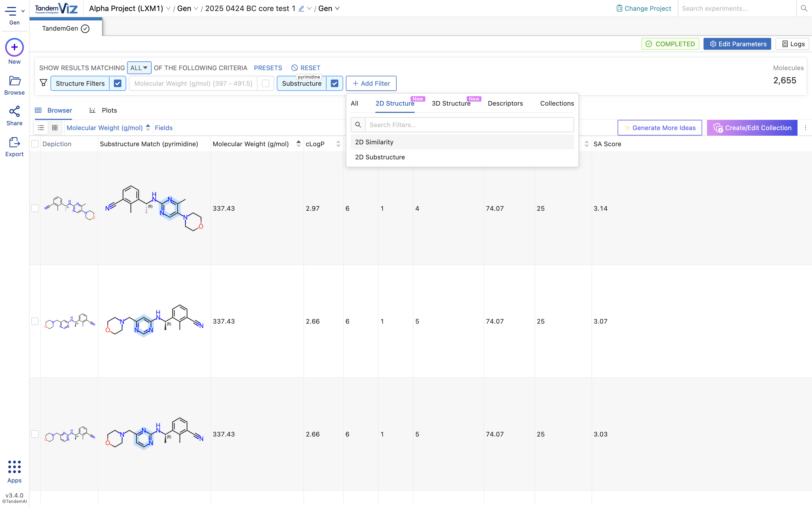Screen dimensions: 812x508
Task: Expand first Gen breadcrumb dropdown
Action: point(196,9)
